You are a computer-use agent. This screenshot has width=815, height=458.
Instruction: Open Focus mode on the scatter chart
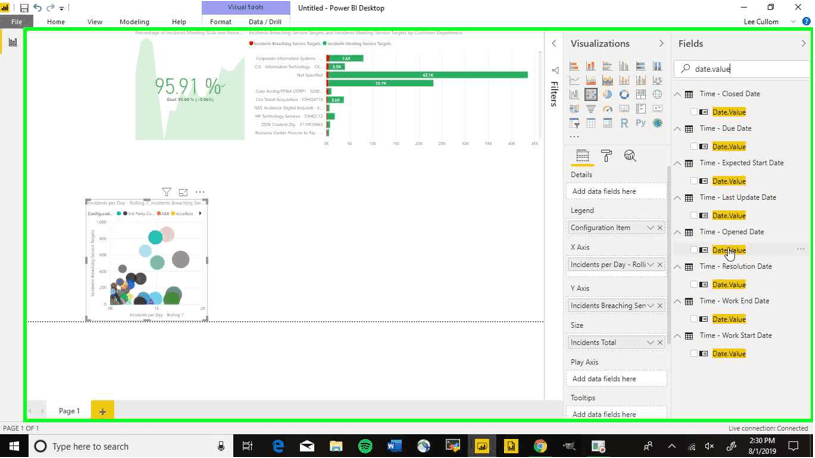(x=183, y=192)
